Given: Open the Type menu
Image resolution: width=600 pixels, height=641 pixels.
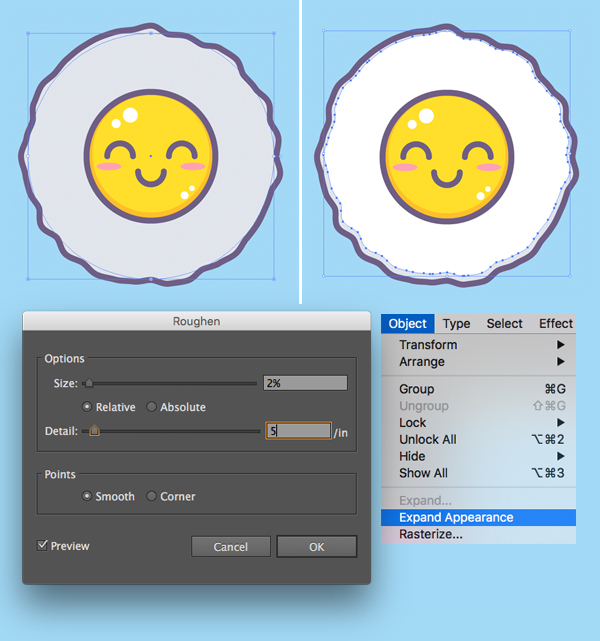Looking at the screenshot, I should click(x=456, y=323).
